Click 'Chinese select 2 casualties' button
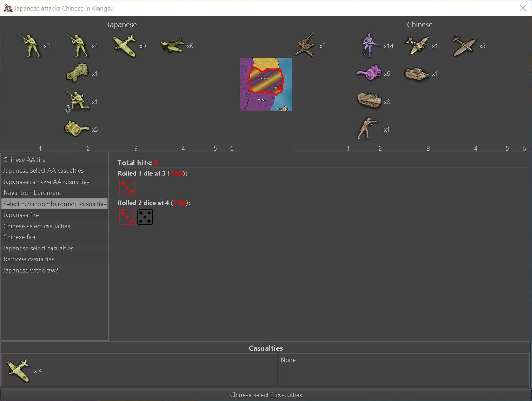 (x=266, y=395)
